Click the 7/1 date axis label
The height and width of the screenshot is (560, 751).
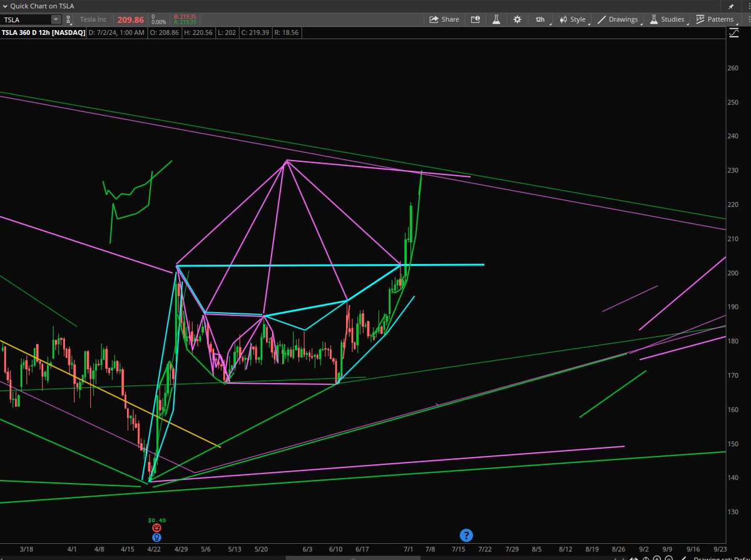tap(409, 549)
